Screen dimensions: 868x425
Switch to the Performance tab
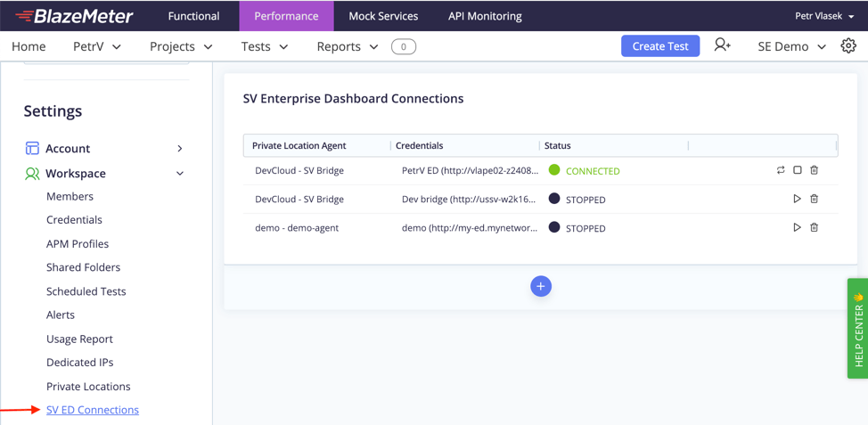pos(286,16)
